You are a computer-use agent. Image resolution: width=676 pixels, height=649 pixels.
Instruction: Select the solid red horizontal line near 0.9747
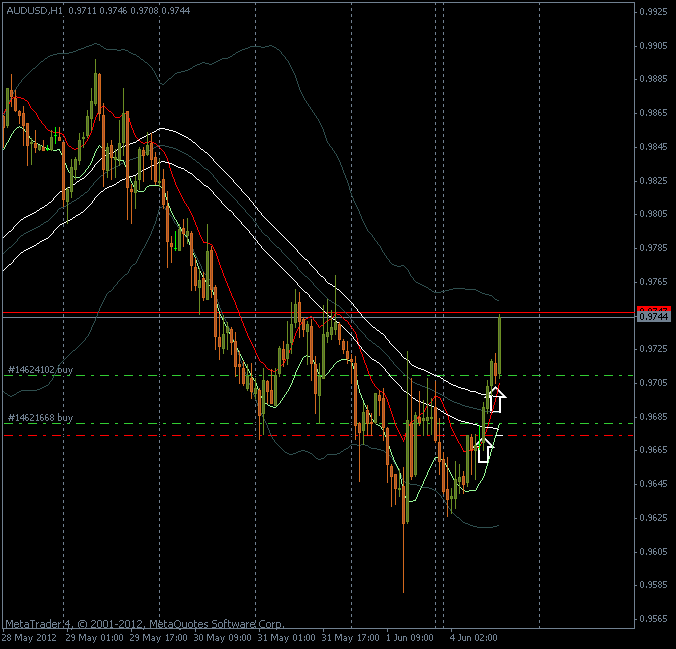tap(318, 312)
